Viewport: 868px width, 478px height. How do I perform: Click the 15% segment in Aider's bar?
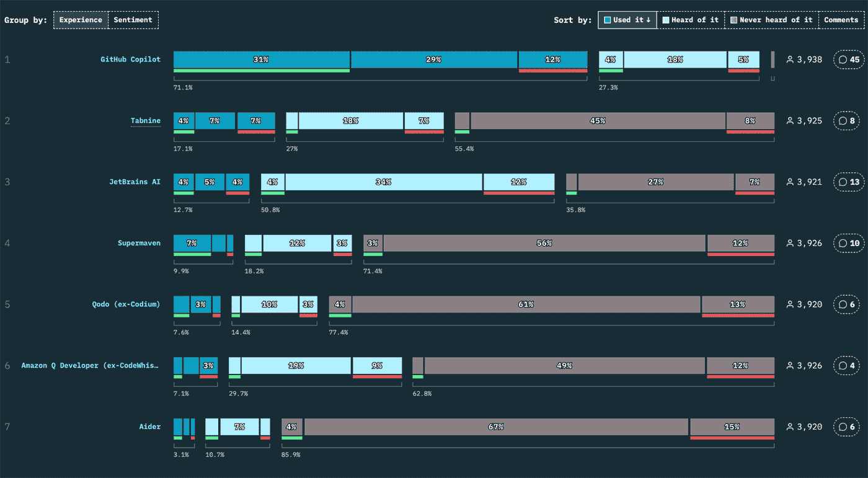pyautogui.click(x=732, y=427)
